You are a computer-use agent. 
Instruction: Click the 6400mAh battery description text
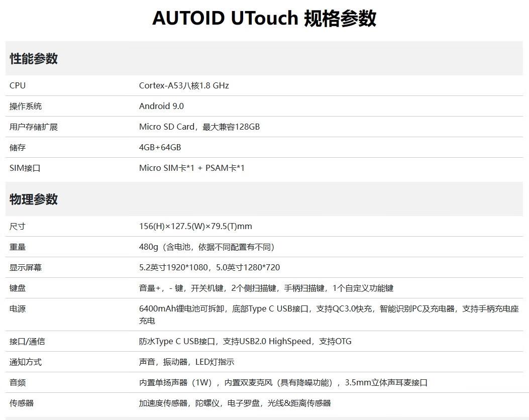329,309
